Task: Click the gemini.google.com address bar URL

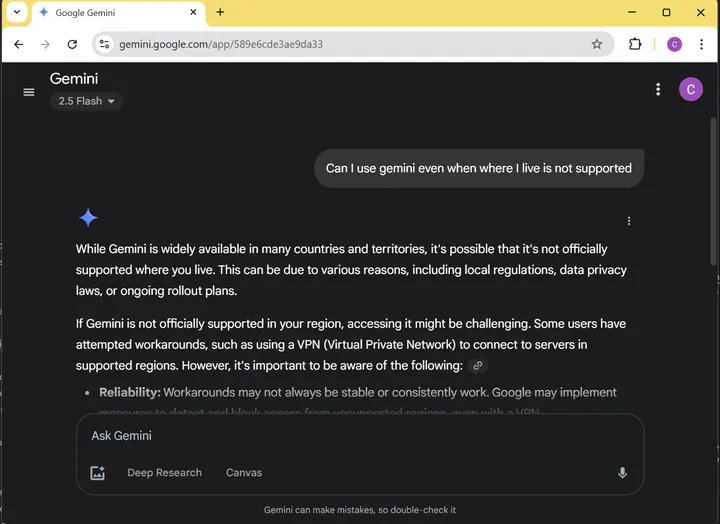Action: coord(221,44)
